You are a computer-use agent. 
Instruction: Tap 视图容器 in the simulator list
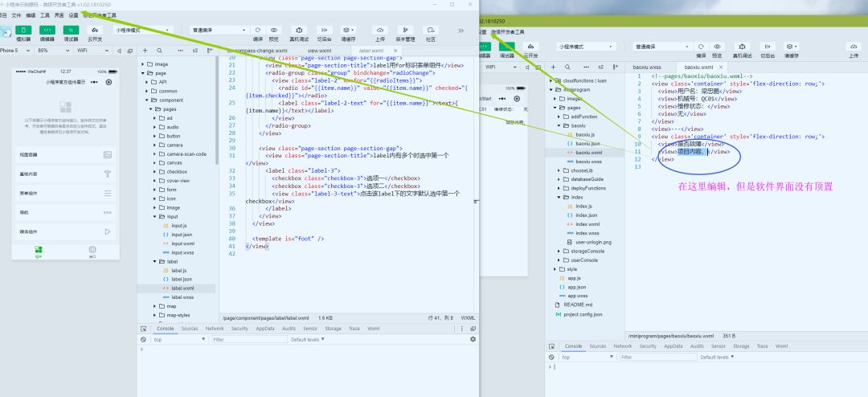click(66, 155)
